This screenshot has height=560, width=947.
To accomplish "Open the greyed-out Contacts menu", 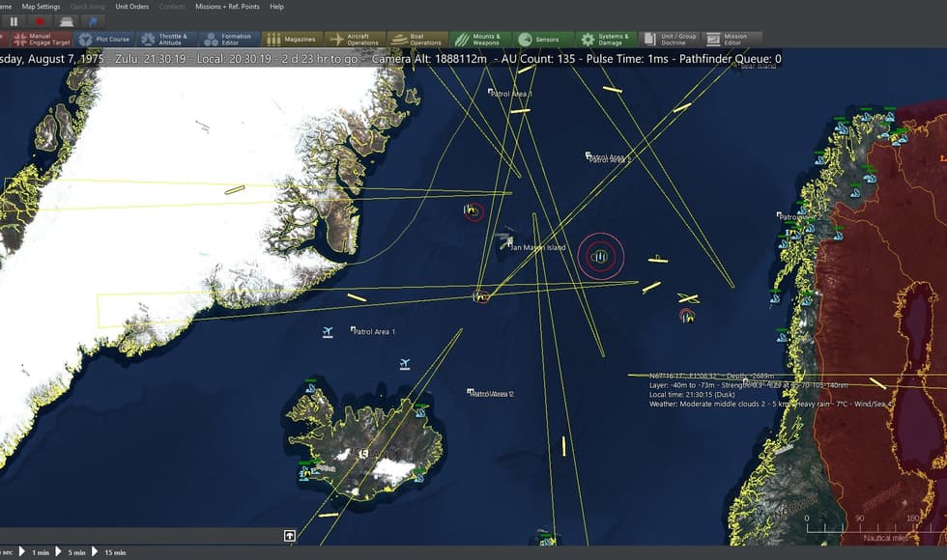I will tap(172, 7).
